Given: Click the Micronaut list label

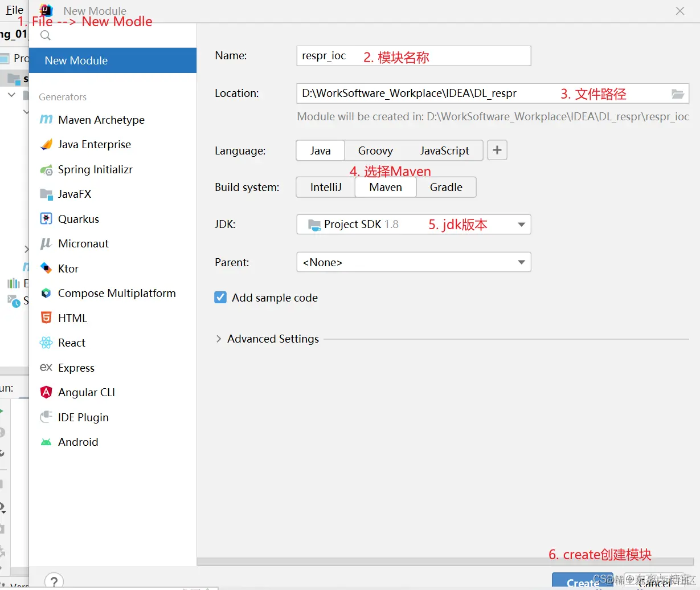Looking at the screenshot, I should tap(83, 243).
